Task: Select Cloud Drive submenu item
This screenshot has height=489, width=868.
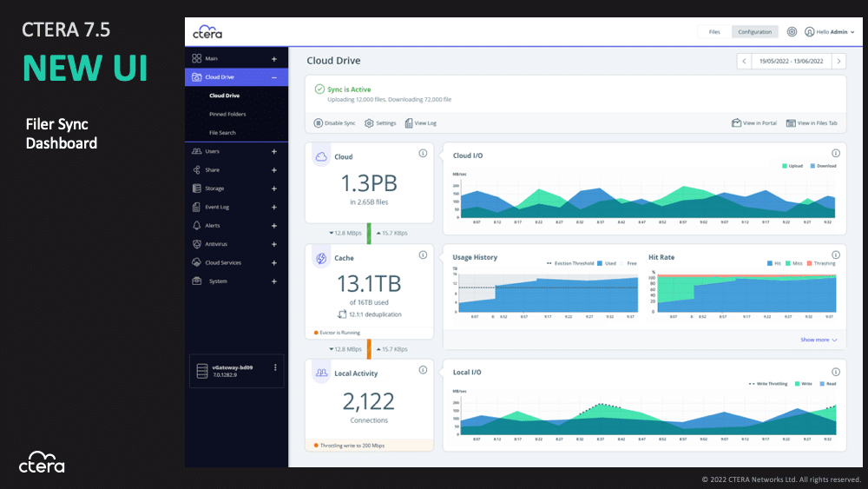Action: (x=224, y=96)
